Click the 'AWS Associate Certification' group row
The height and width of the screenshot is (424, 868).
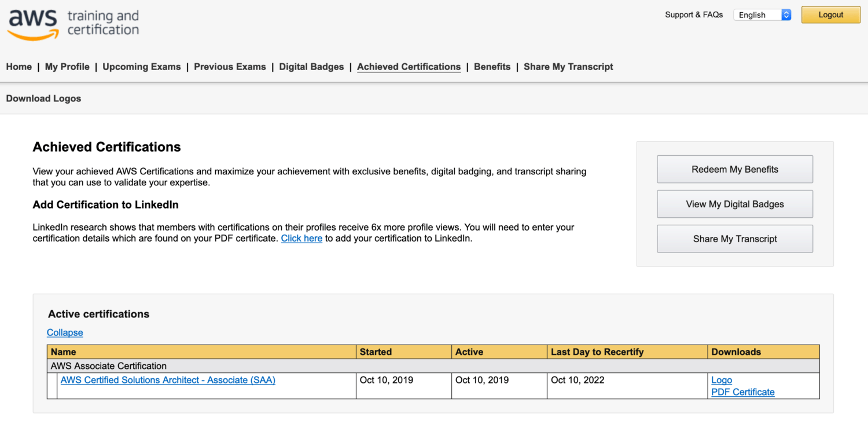click(x=433, y=366)
